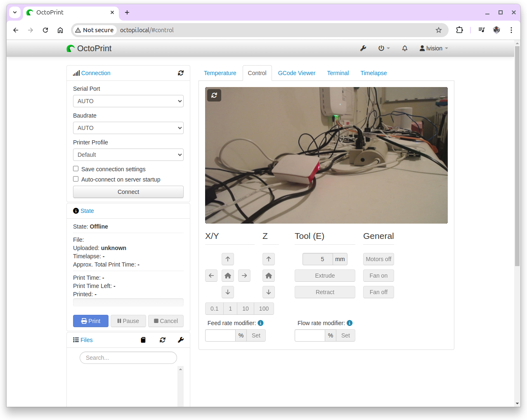Open the Serial Port dropdown
Image resolution: width=527 pixels, height=420 pixels.
point(128,101)
